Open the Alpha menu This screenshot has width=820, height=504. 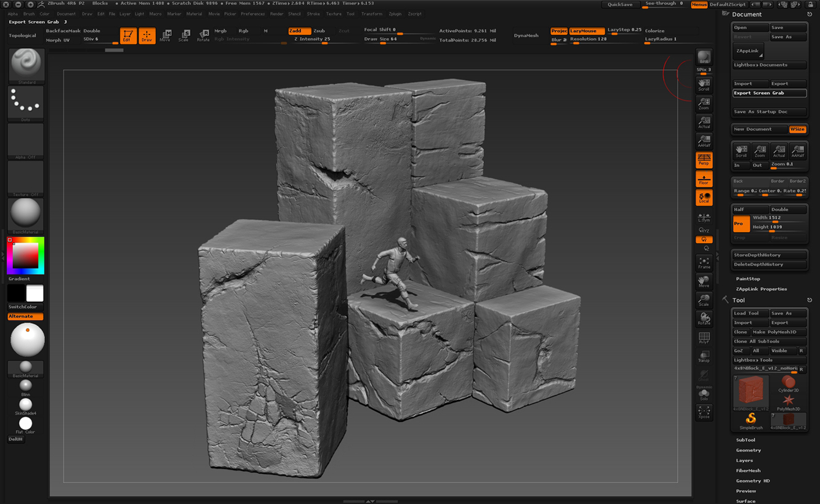pos(12,14)
